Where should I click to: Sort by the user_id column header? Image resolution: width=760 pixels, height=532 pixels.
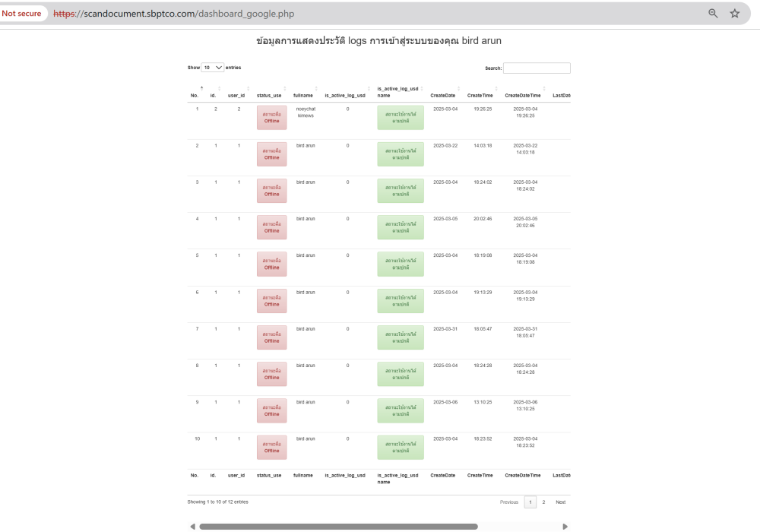coord(236,95)
